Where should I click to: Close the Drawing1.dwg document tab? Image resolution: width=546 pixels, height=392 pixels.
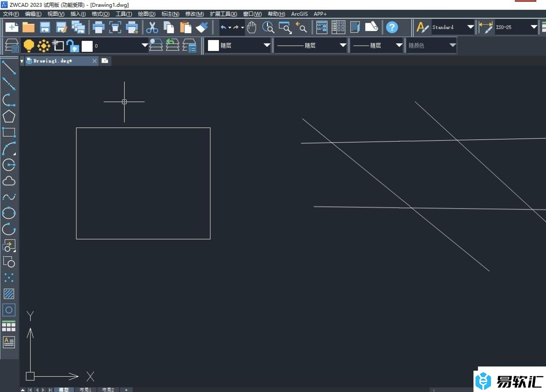(x=95, y=61)
